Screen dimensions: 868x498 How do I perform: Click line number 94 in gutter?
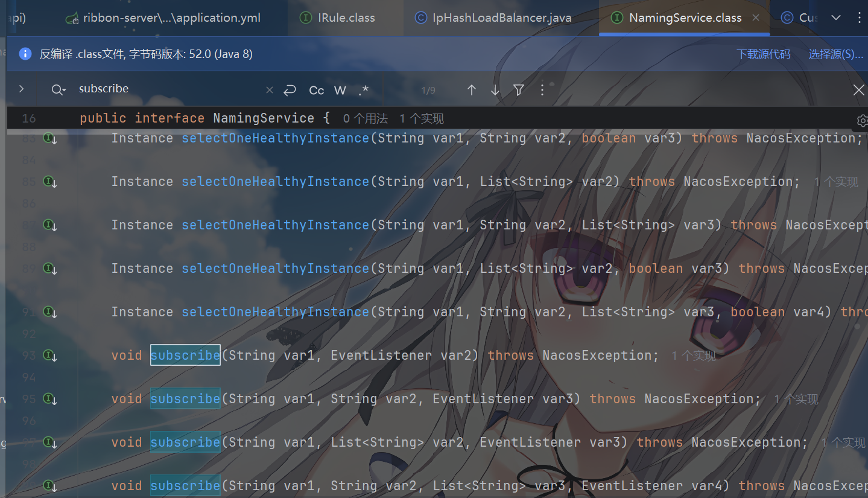pyautogui.click(x=29, y=377)
